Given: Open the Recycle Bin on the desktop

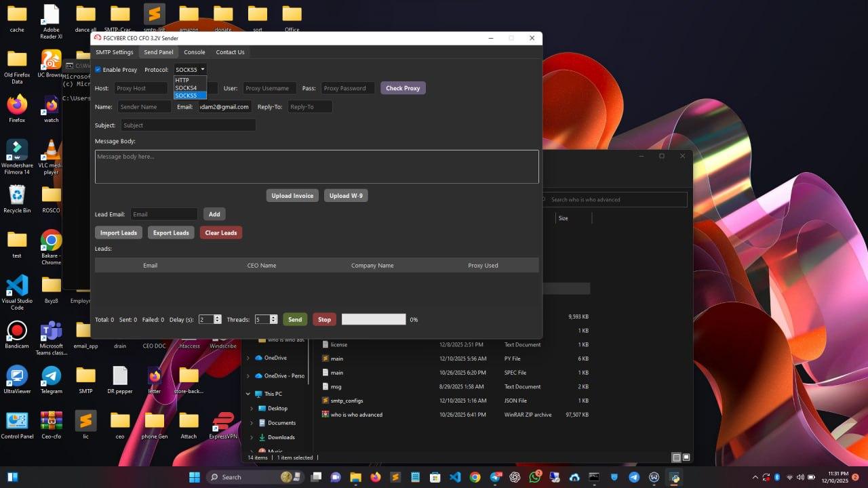Looking at the screenshot, I should pos(17,196).
